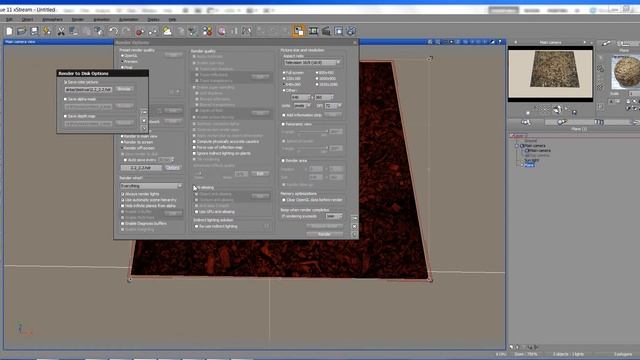Click the pink disc toolbar icon
This screenshot has width=640, height=360.
pos(222,31)
